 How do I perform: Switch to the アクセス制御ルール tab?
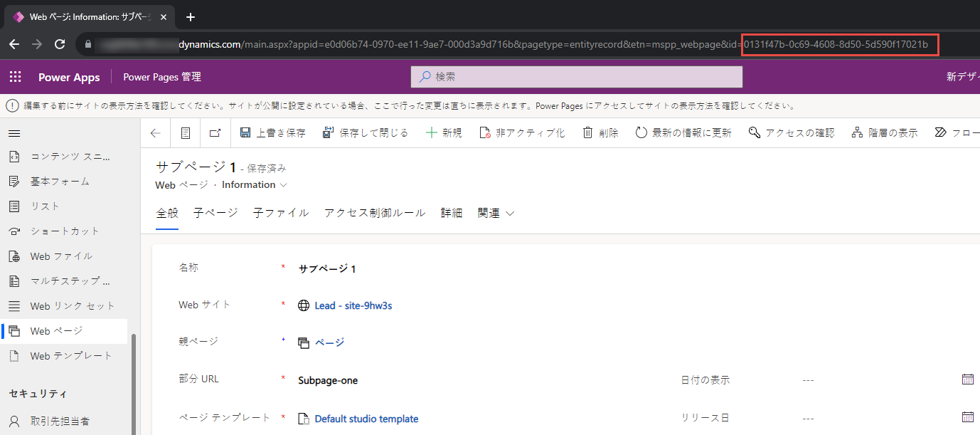coord(374,213)
